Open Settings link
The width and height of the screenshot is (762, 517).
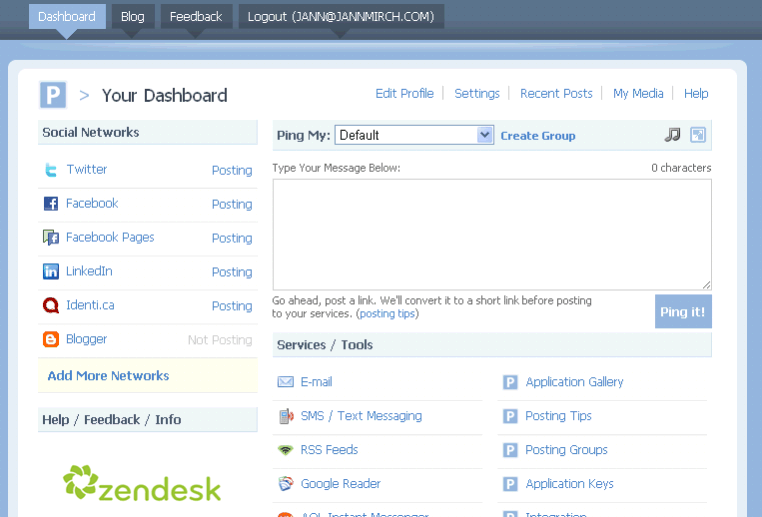(477, 93)
